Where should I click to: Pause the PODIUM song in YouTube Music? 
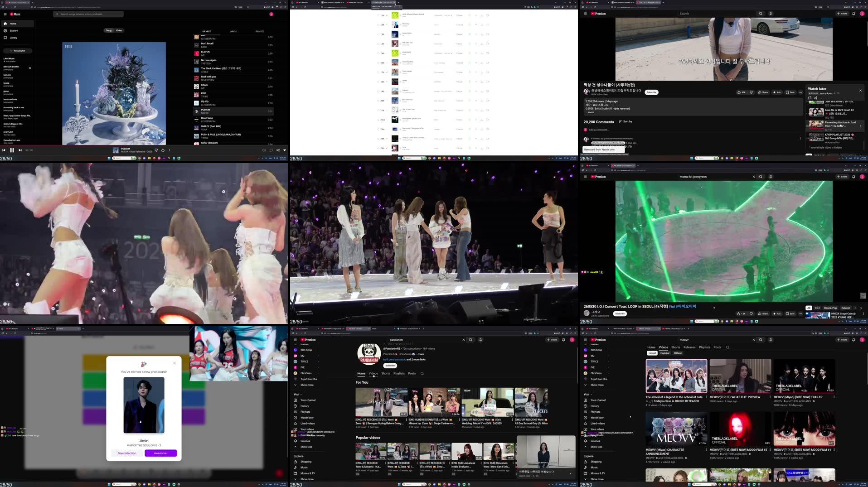tap(12, 150)
